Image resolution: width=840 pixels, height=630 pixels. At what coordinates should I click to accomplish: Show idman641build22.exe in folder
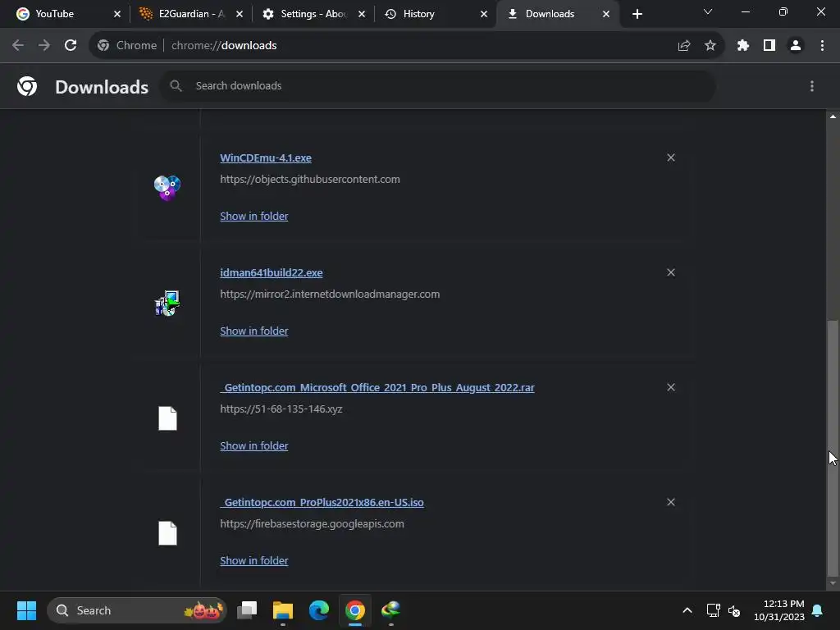[254, 331]
